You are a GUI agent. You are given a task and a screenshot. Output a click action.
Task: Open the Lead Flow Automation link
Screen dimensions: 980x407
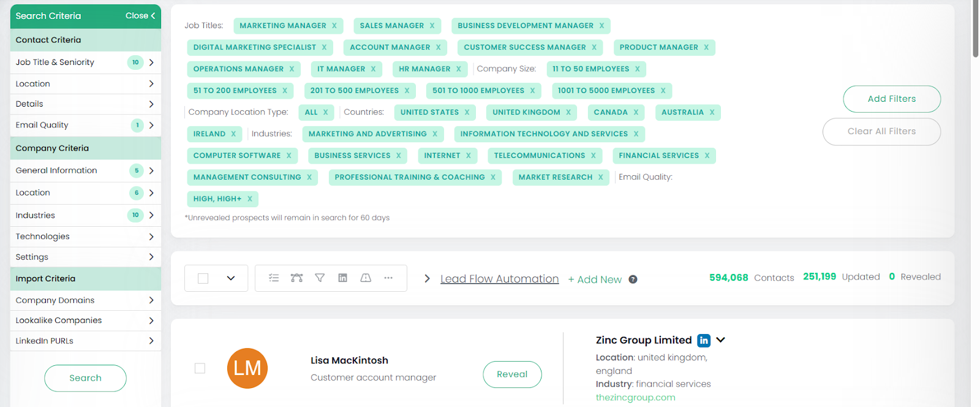pyautogui.click(x=499, y=279)
